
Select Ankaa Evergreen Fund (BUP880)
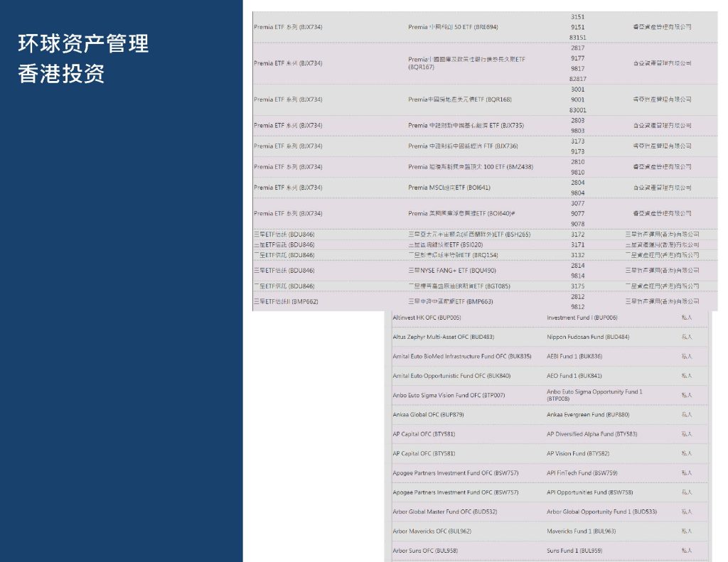tap(588, 414)
